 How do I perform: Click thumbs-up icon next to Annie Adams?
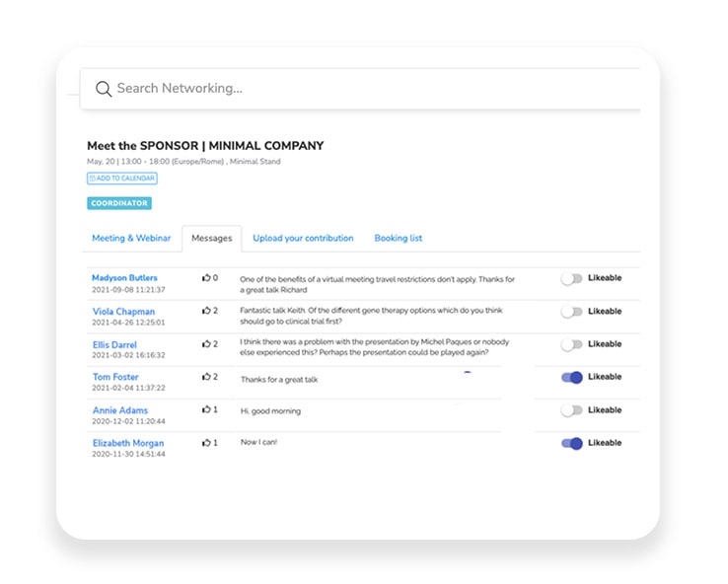click(206, 409)
